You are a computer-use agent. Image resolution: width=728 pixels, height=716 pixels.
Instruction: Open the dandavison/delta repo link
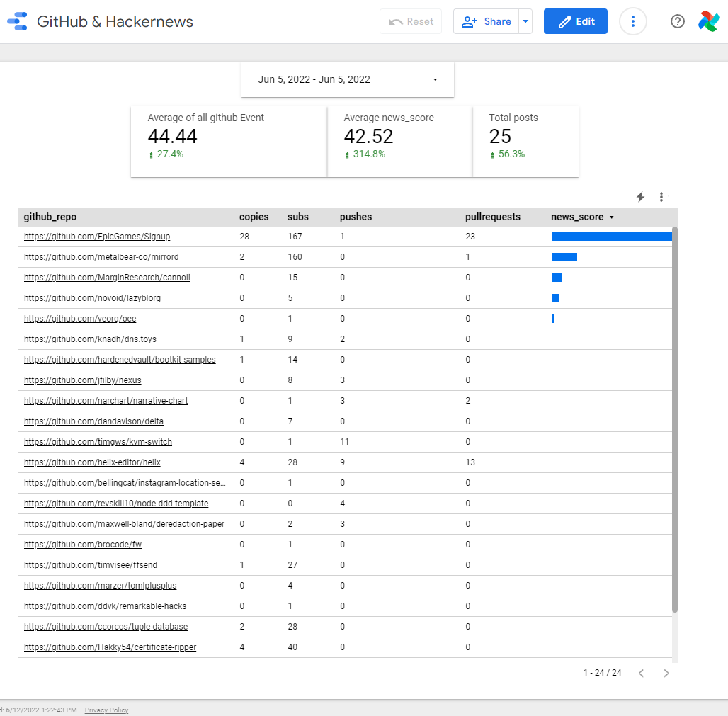coord(93,421)
